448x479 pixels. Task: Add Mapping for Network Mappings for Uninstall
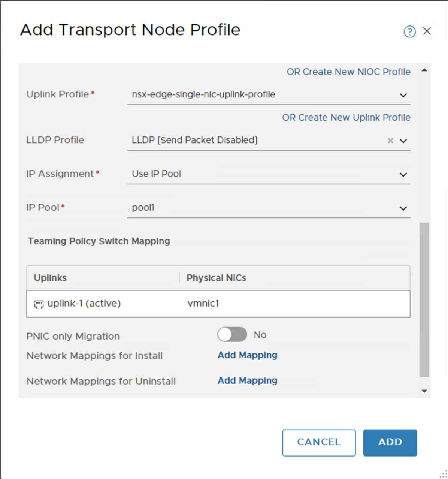[x=247, y=380]
